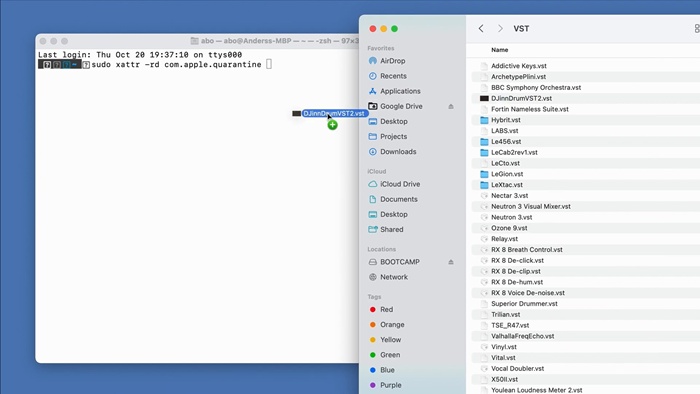Select Vinyl.vst file
The height and width of the screenshot is (394, 700).
coord(504,347)
